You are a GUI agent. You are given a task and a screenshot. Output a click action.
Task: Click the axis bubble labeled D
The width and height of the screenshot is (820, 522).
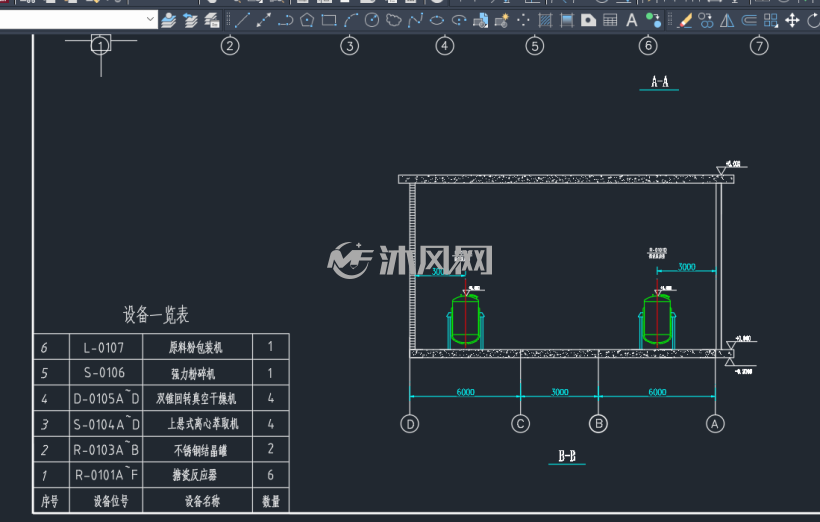[x=410, y=424]
